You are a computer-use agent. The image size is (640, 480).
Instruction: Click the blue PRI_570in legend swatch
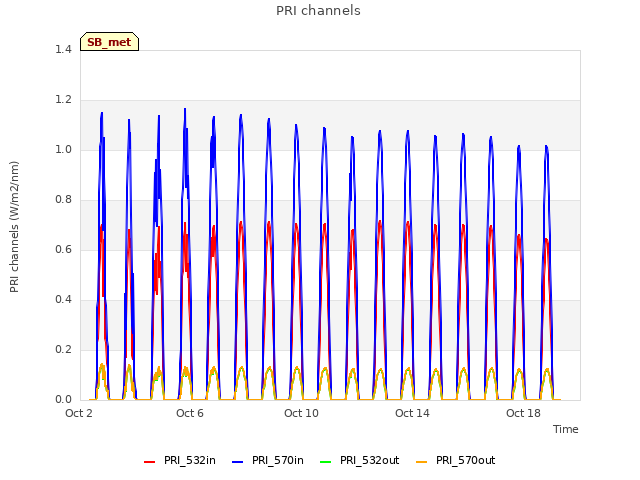pos(238,462)
